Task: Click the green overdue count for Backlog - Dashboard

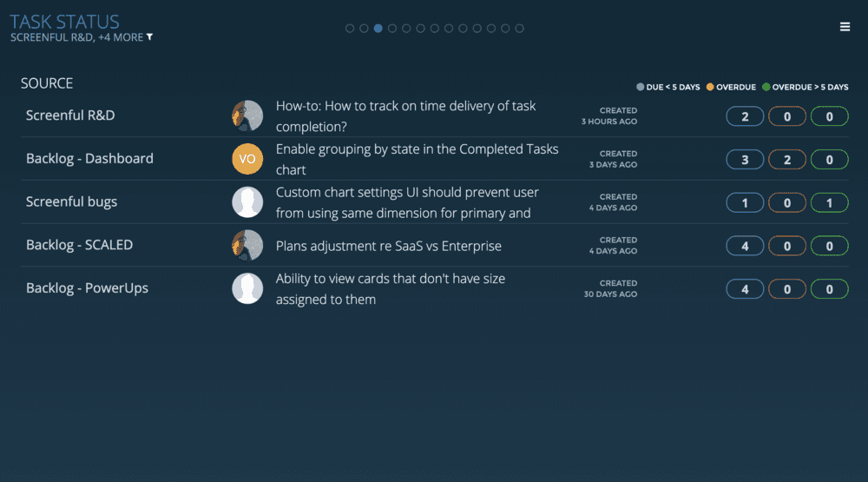Action: coord(829,160)
